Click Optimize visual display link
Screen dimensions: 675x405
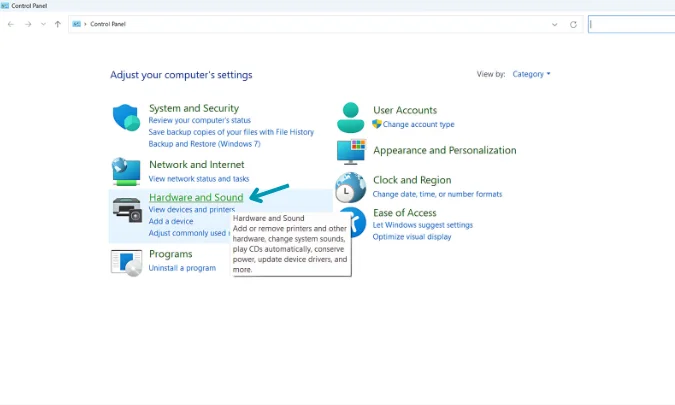[x=412, y=237]
